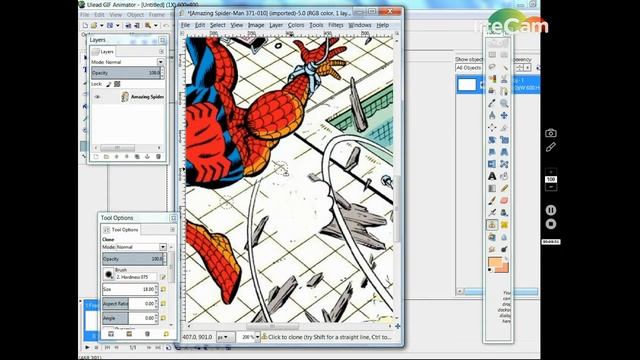Pause the liteCam recording
Screen dimensions: 640x360
[x=551, y=210]
